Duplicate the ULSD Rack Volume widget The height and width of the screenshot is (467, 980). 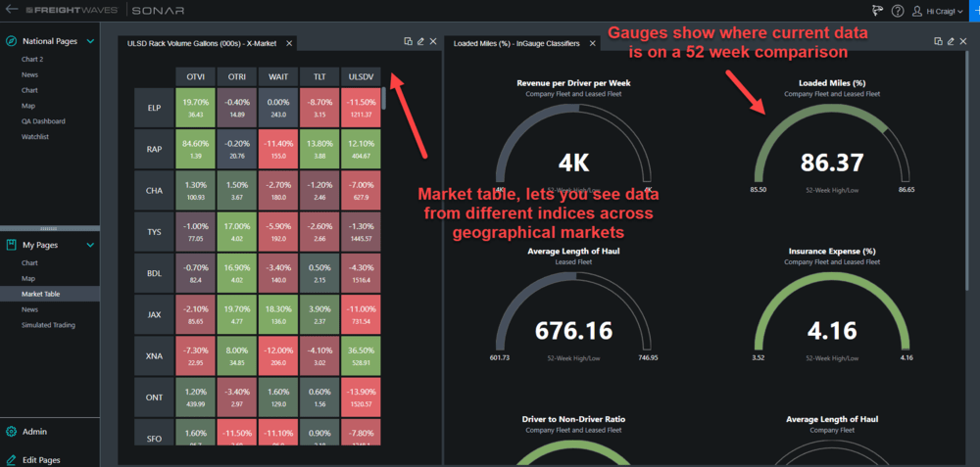pos(408,41)
